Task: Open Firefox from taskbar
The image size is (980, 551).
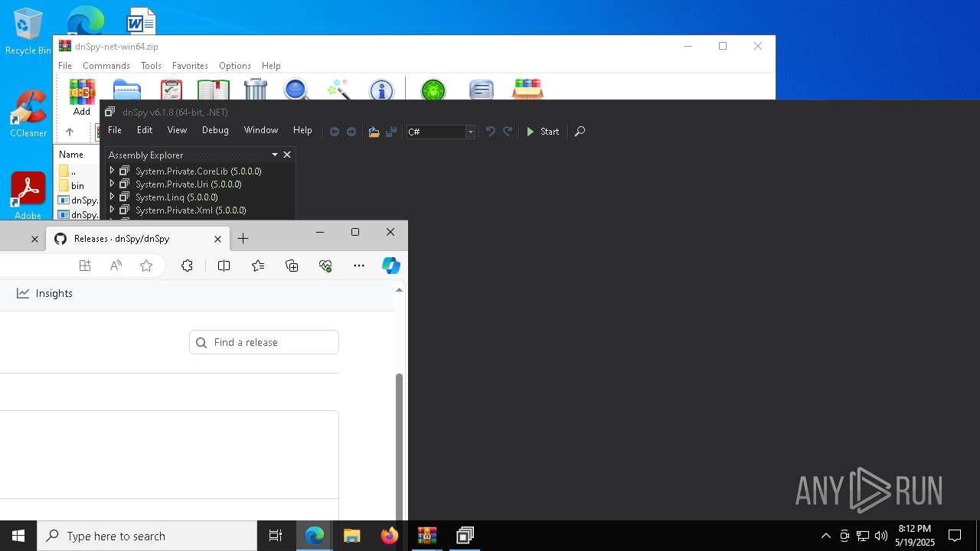Action: [x=390, y=536]
